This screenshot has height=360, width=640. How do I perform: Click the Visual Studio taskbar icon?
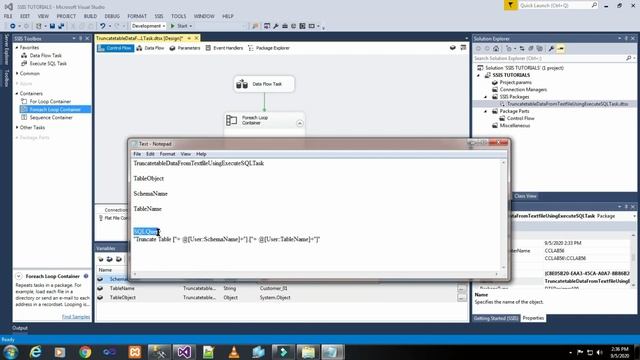[184, 352]
